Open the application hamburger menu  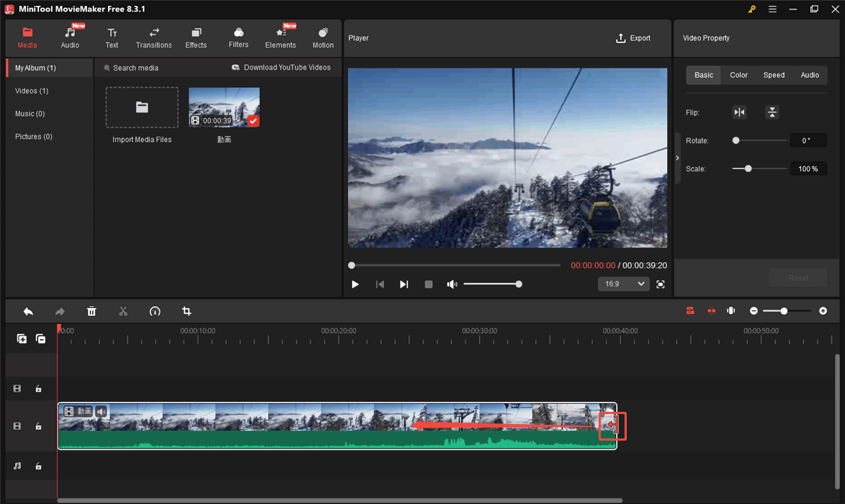pos(772,9)
